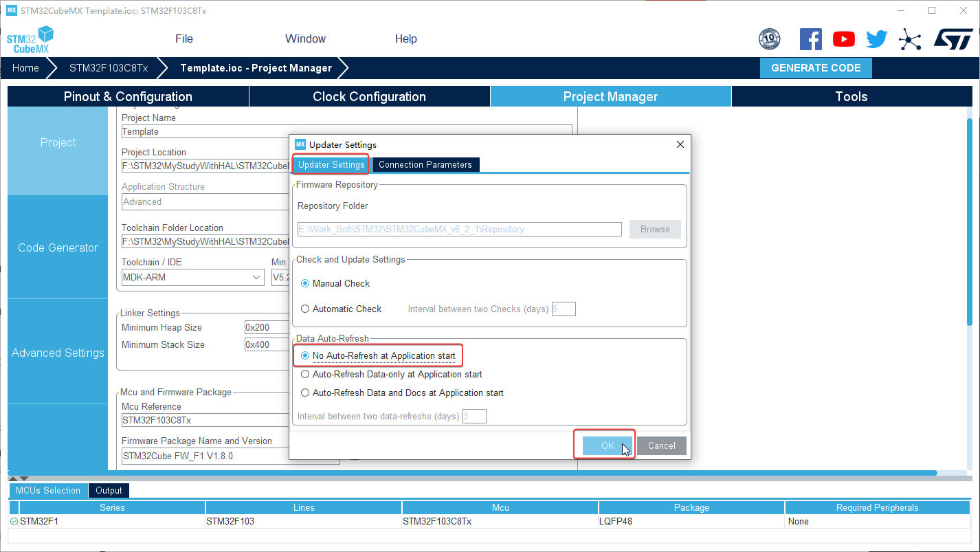This screenshot has width=980, height=552.
Task: Go to Home breadcrumb
Action: pos(25,68)
